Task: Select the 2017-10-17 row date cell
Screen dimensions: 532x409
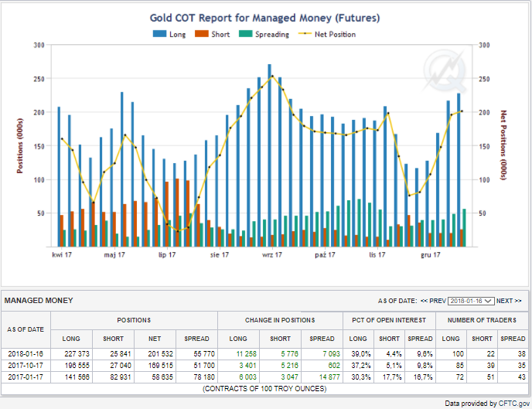Action: click(x=26, y=366)
